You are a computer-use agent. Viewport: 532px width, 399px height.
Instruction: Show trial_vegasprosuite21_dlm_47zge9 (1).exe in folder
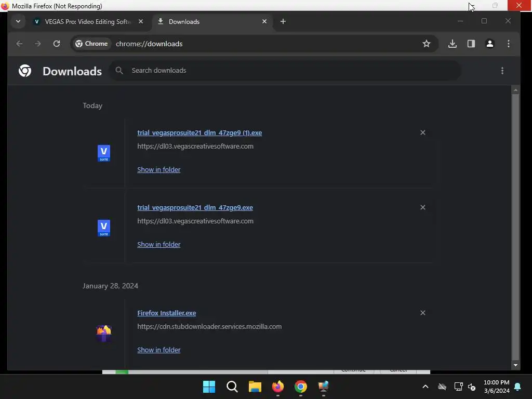pos(159,170)
